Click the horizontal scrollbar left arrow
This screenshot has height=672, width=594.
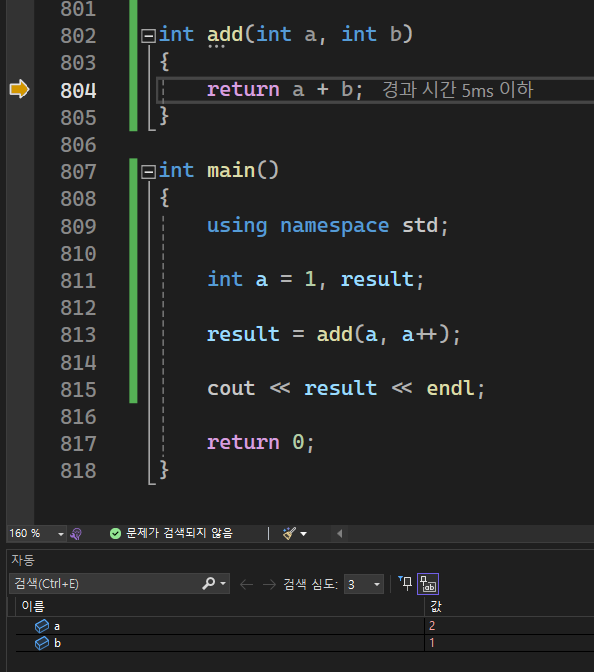[339, 534]
